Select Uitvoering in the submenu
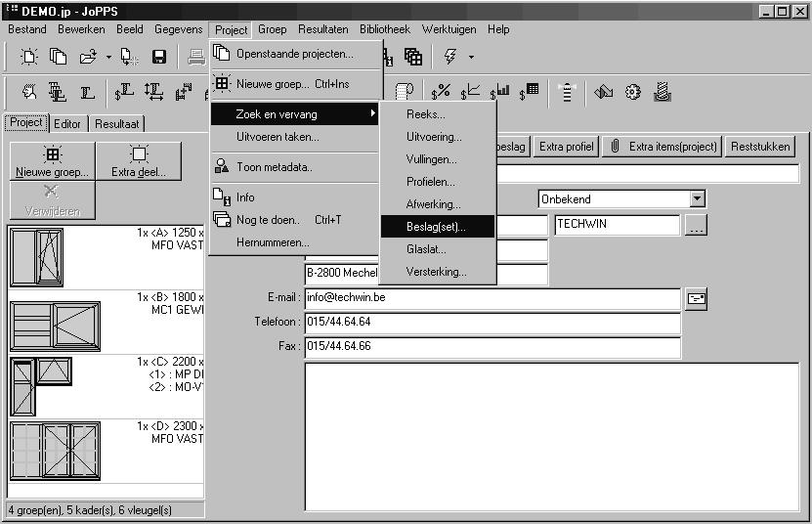This screenshot has height=524, width=812. tap(438, 137)
